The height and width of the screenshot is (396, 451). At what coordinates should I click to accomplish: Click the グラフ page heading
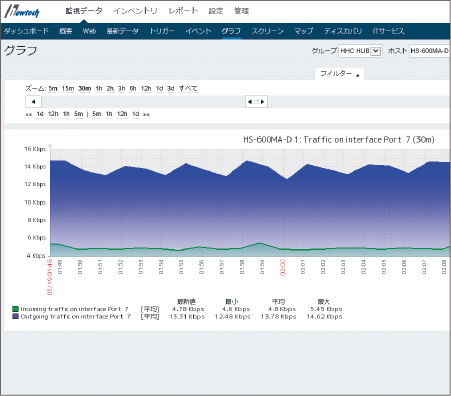(21, 51)
